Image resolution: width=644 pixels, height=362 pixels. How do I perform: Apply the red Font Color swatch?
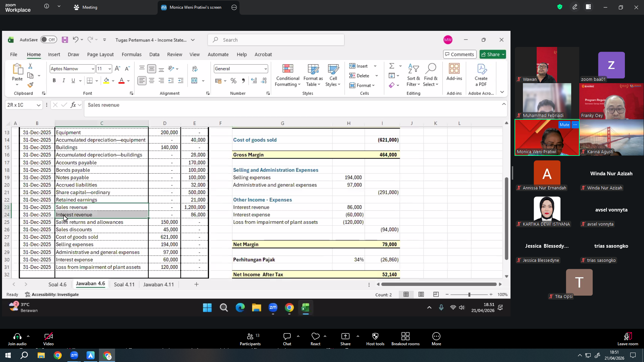(x=121, y=81)
